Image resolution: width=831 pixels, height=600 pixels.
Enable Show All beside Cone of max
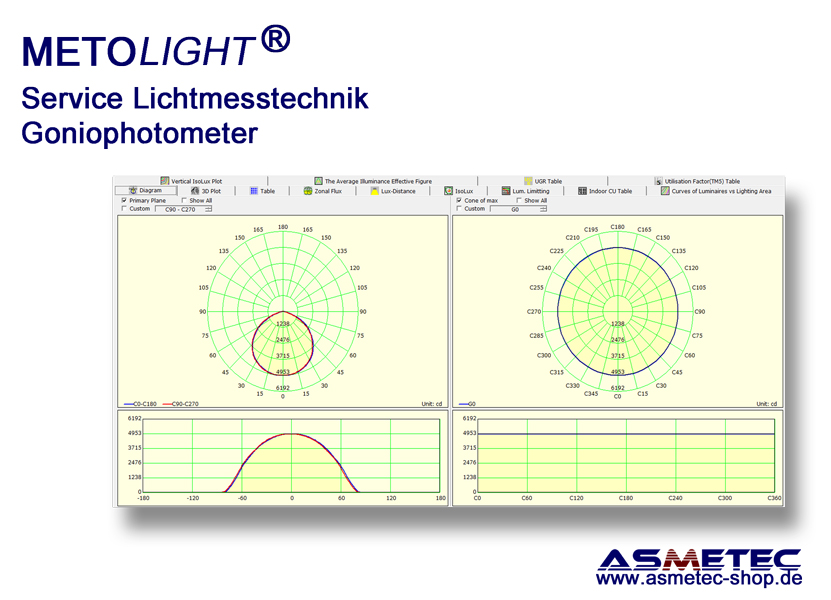click(x=519, y=200)
